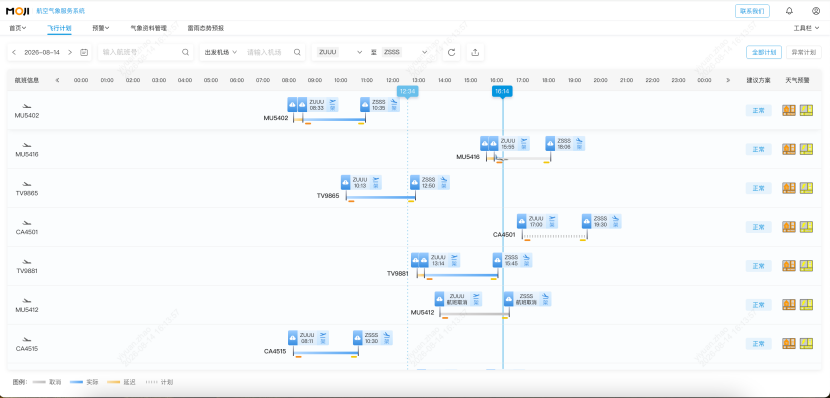Click 正常 suggestion for TV9881
830x398 pixels.
point(759,266)
